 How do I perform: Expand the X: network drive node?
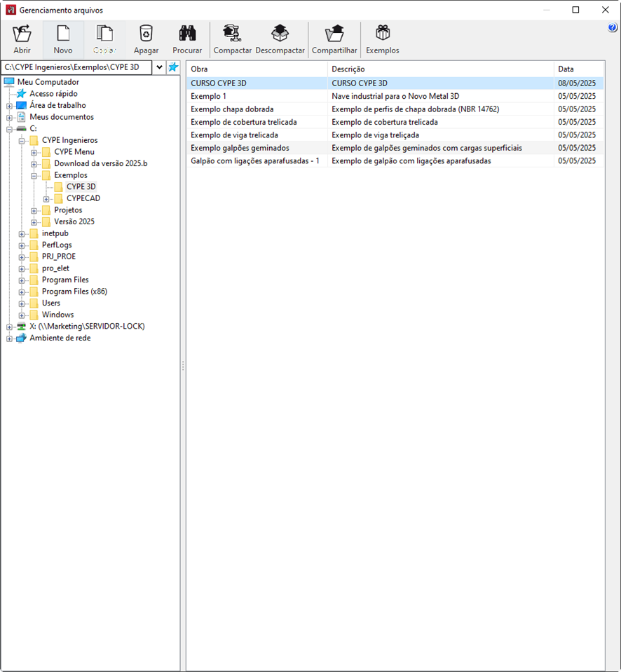9,327
